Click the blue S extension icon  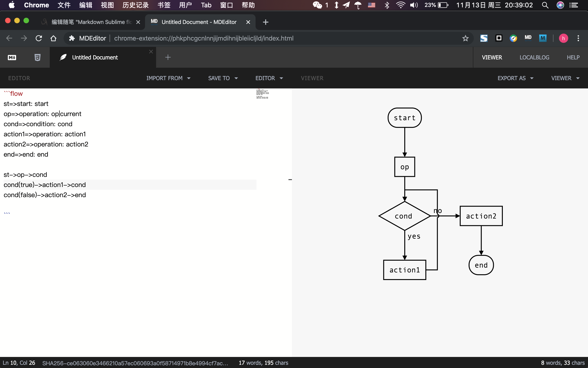tap(484, 38)
